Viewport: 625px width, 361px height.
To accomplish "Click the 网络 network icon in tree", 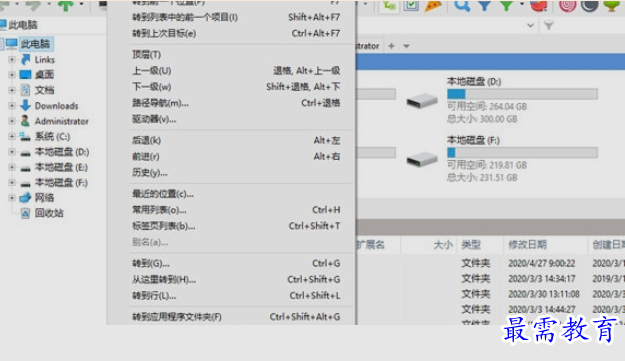I will [x=26, y=198].
